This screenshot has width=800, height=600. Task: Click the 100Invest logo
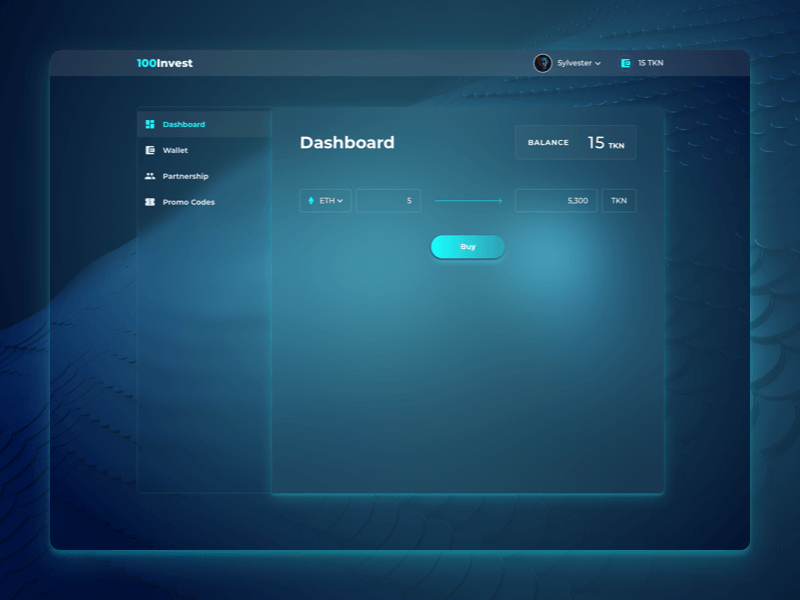165,63
